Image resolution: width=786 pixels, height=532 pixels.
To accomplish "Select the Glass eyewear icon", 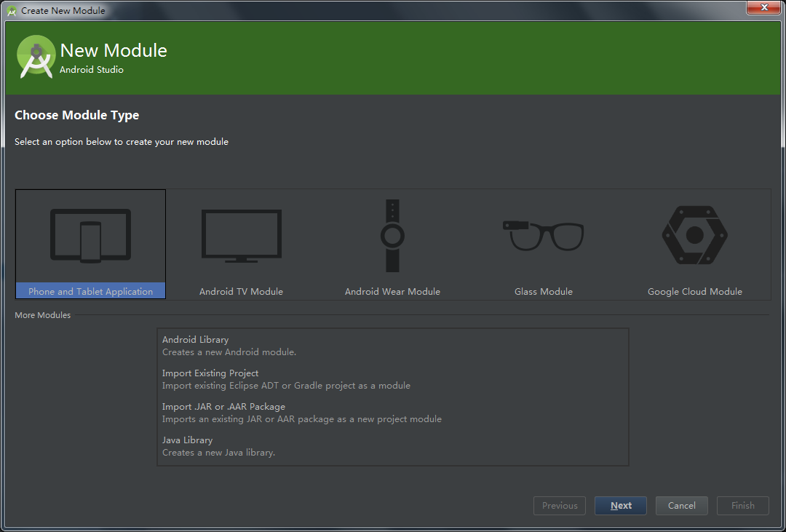I will tap(543, 235).
